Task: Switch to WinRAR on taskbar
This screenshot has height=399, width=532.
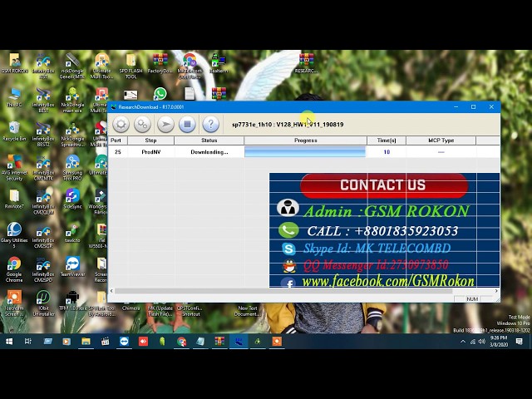Action: click(219, 342)
